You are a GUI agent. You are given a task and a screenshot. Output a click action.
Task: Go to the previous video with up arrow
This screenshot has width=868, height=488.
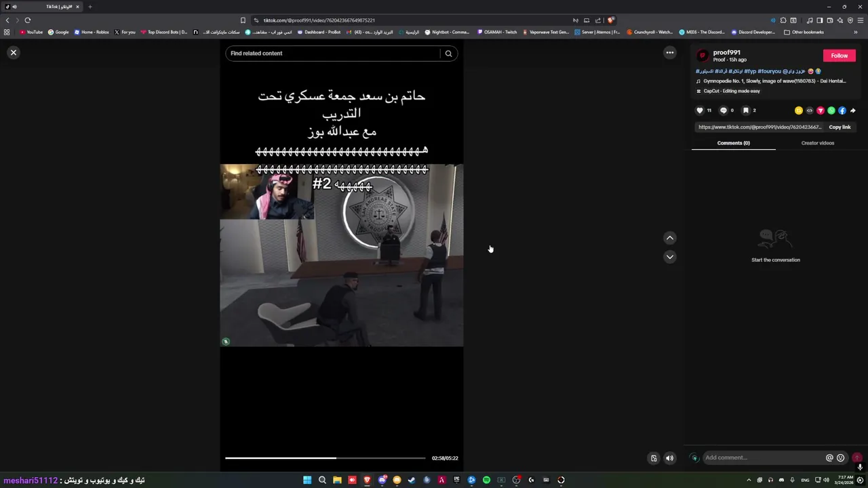click(670, 238)
